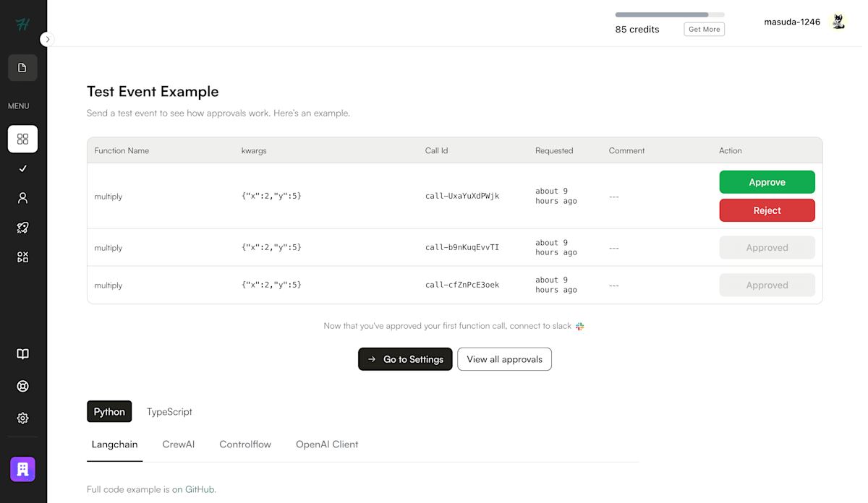Click the Go to Settings button
868x503 pixels.
tap(405, 359)
